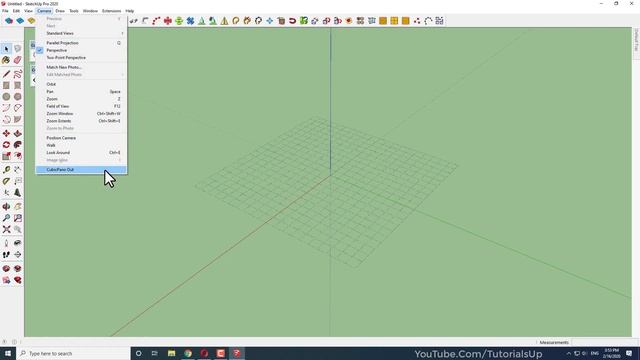Click the Windows Start button
This screenshot has height=360, width=640.
(8, 353)
